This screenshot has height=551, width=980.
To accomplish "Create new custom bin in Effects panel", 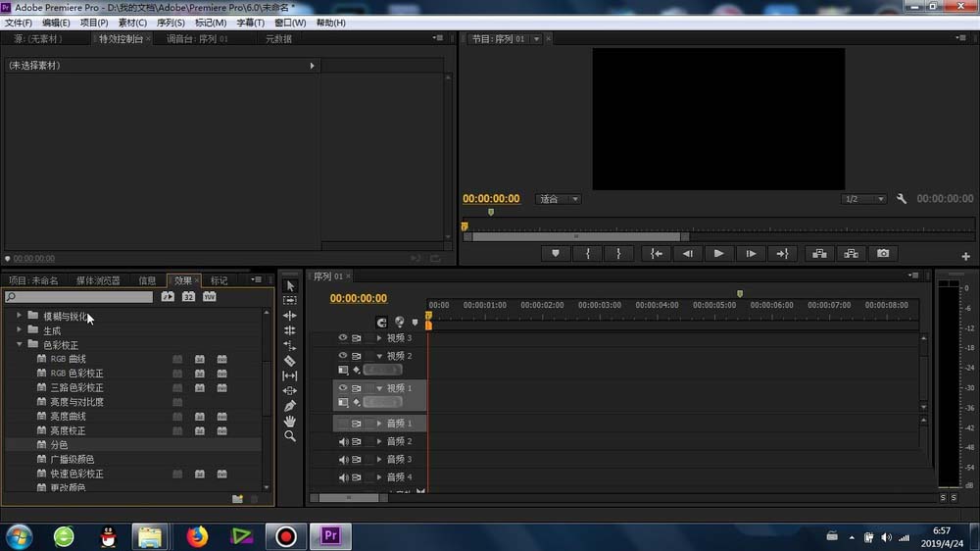I will click(x=237, y=499).
